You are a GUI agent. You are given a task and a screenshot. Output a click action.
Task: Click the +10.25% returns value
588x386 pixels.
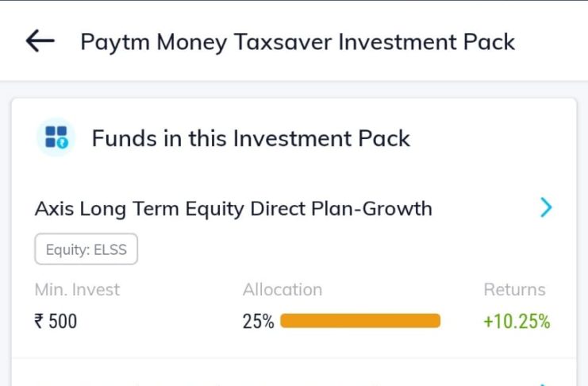click(517, 322)
